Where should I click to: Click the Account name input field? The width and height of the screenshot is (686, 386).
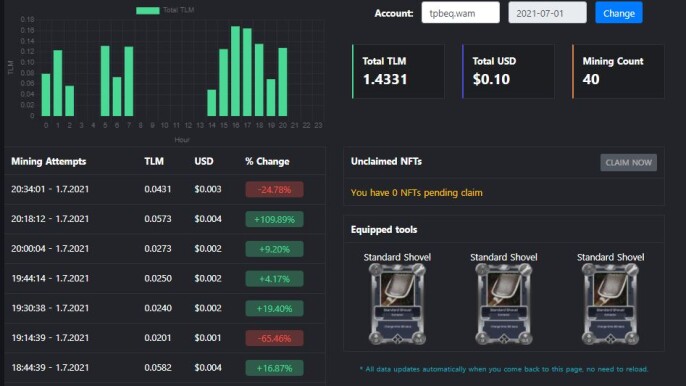pos(460,13)
